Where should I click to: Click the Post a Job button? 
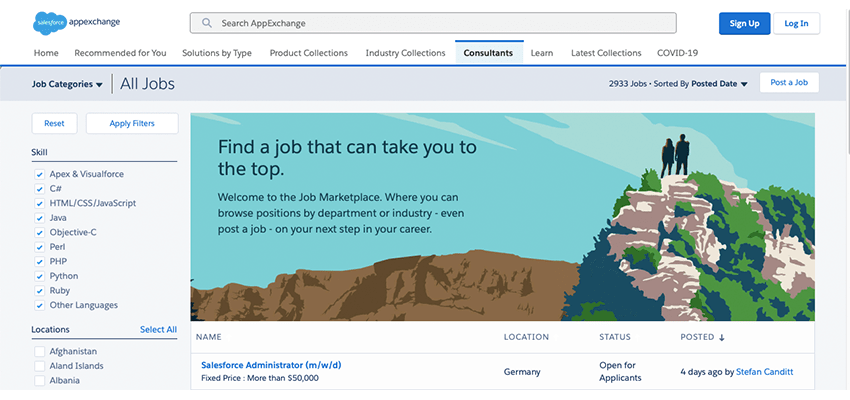789,82
